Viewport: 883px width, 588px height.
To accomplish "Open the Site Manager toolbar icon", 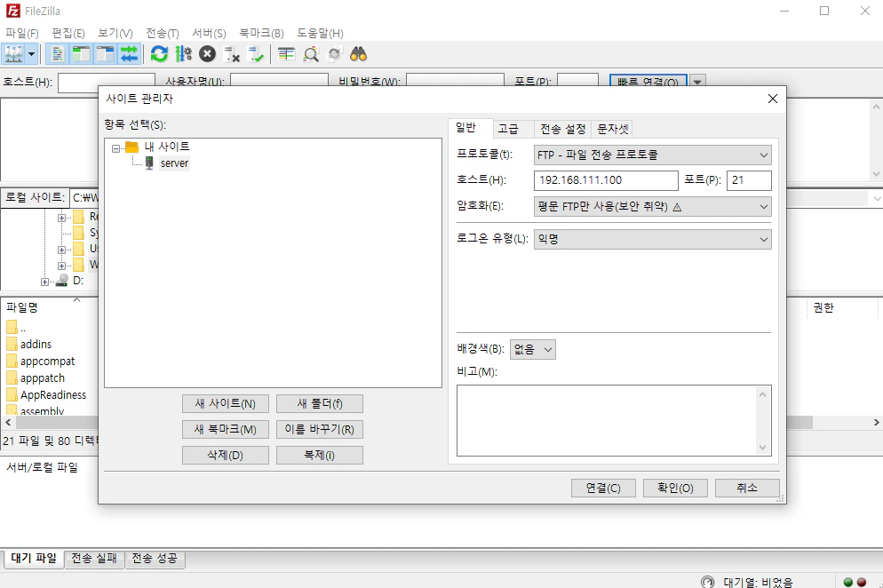I will point(13,54).
